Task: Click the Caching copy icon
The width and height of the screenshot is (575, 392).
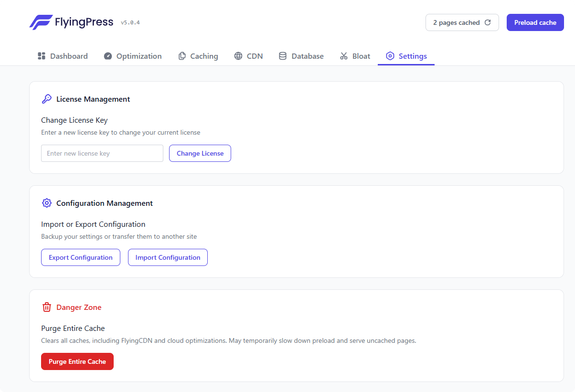Action: 182,56
